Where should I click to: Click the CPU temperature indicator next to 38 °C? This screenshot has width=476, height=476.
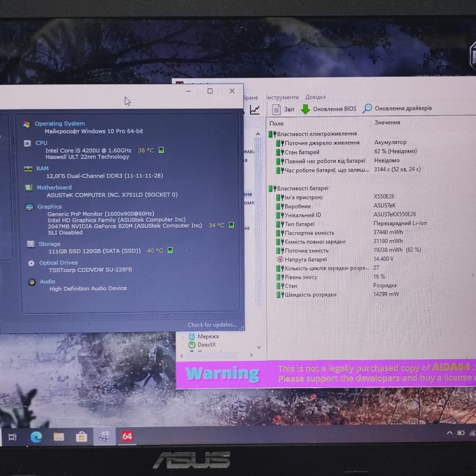pos(161,150)
